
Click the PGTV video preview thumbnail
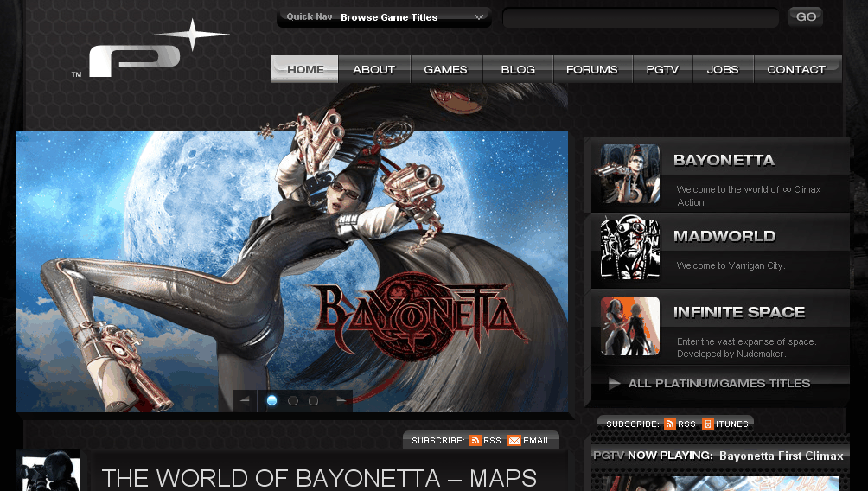coord(721,483)
